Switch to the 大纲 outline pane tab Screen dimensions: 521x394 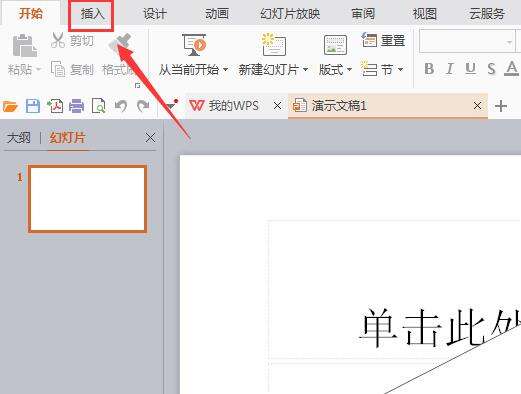[19, 138]
